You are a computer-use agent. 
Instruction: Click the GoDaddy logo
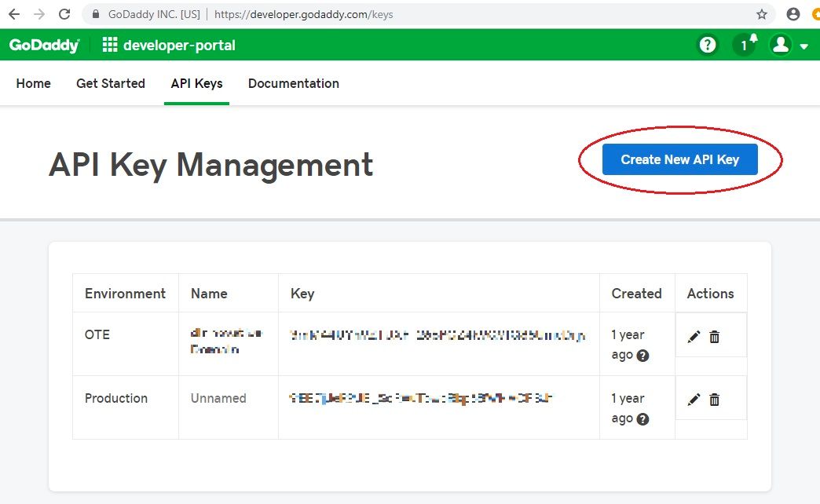pyautogui.click(x=43, y=45)
